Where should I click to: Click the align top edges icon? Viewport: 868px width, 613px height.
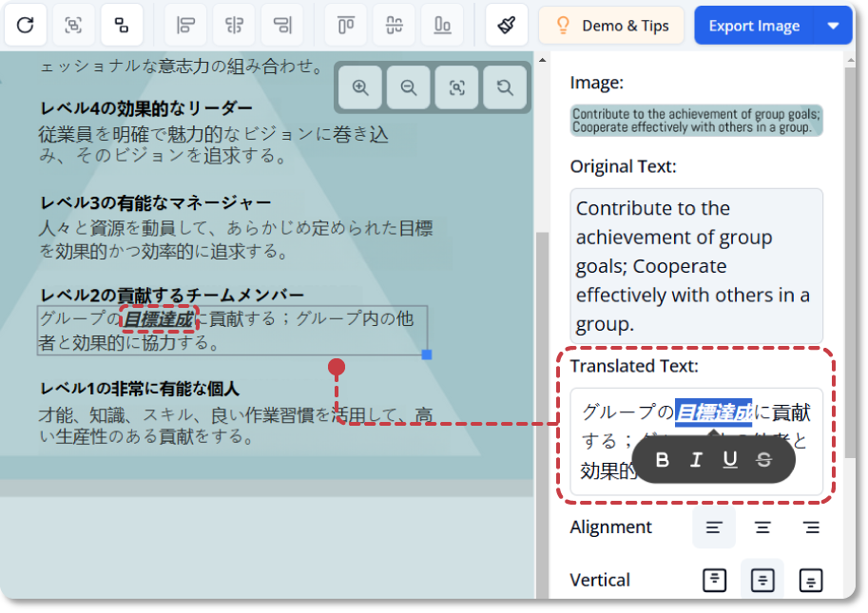pyautogui.click(x=347, y=26)
